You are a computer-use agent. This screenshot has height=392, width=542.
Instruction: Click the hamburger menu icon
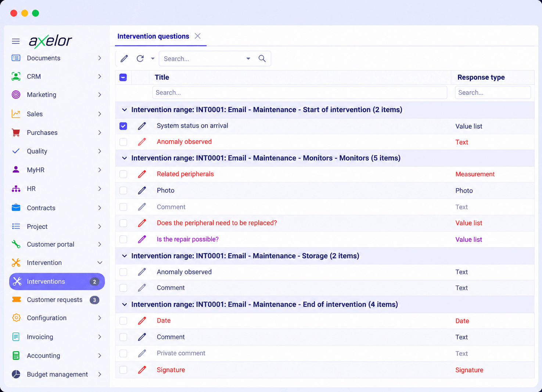[16, 41]
